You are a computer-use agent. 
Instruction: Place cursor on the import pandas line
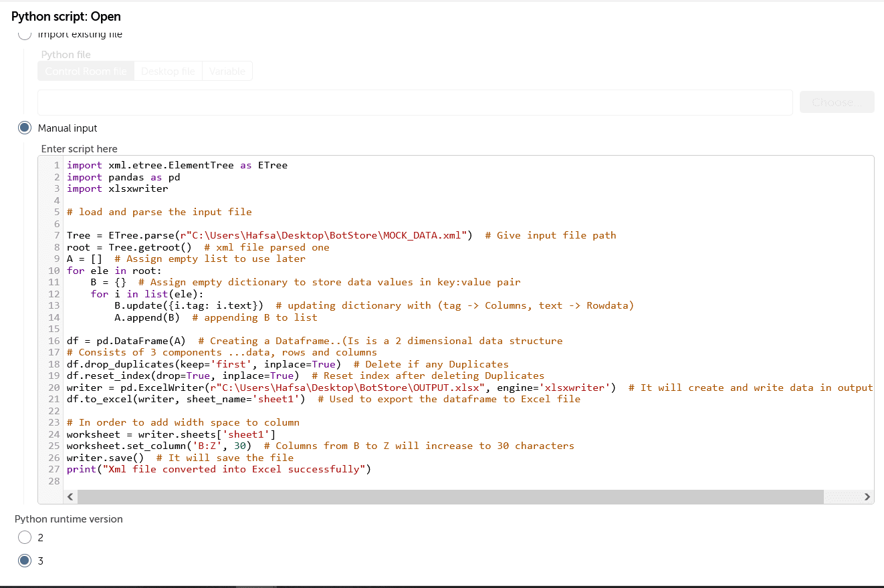123,177
